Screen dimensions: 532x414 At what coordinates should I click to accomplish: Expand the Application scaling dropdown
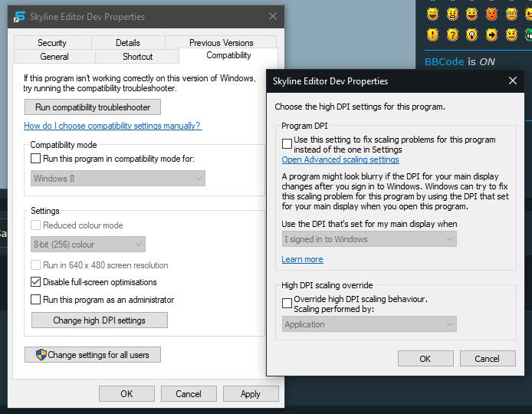tap(369, 324)
